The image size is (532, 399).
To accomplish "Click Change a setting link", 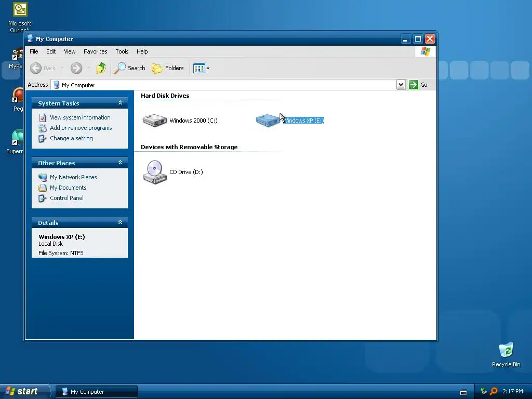I will pos(71,138).
